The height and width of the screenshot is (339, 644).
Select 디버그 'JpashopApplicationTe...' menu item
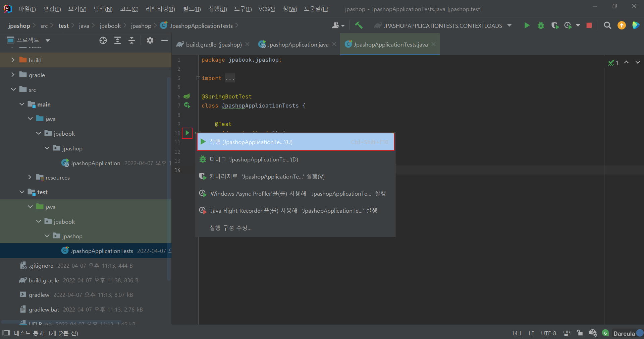(296, 159)
